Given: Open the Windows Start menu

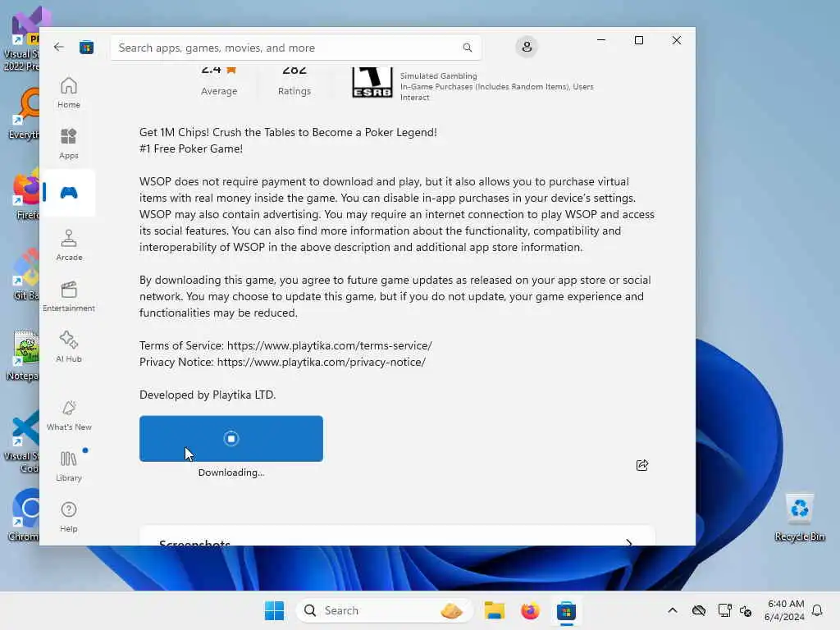Looking at the screenshot, I should [x=274, y=610].
